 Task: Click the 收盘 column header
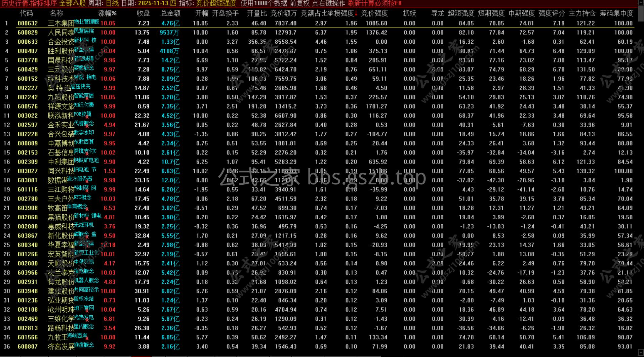click(144, 13)
